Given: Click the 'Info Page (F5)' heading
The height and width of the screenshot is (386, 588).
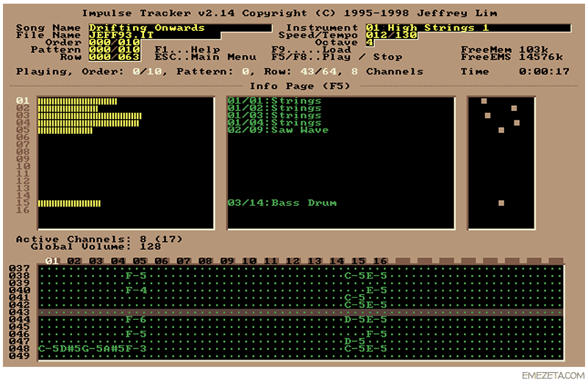Looking at the screenshot, I should [x=300, y=86].
